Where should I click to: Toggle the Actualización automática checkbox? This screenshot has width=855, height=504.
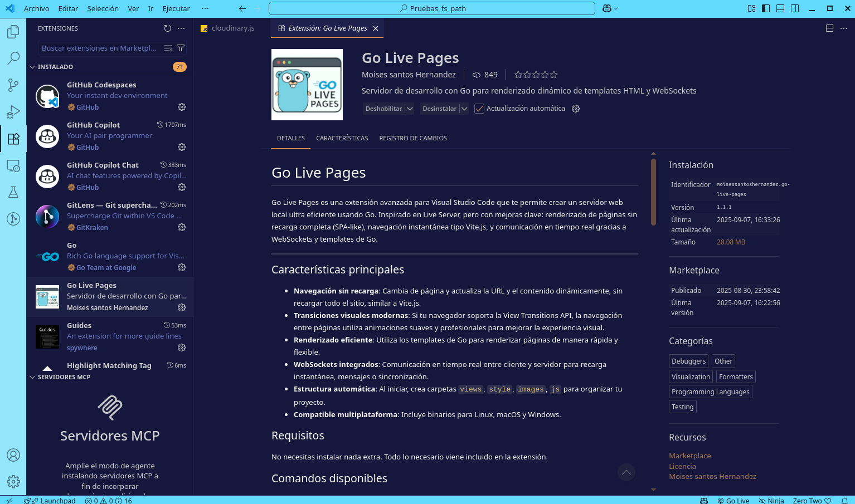coord(479,109)
